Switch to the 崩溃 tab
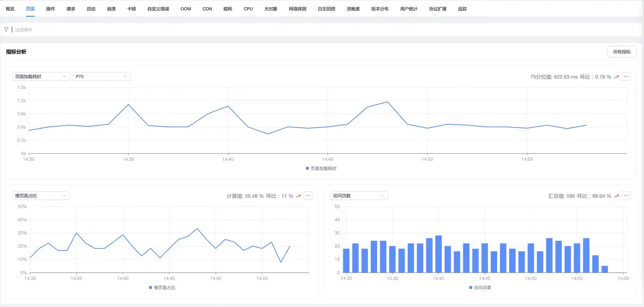This screenshot has width=644, height=307. [x=111, y=8]
